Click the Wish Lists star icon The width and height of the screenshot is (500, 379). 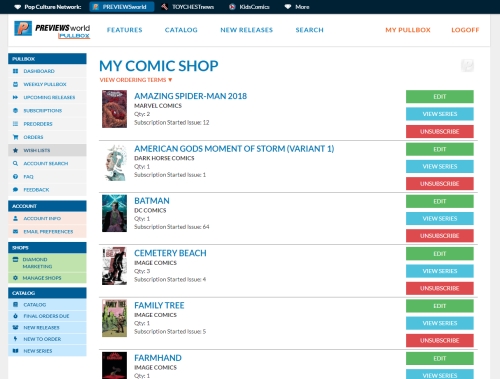(x=15, y=150)
